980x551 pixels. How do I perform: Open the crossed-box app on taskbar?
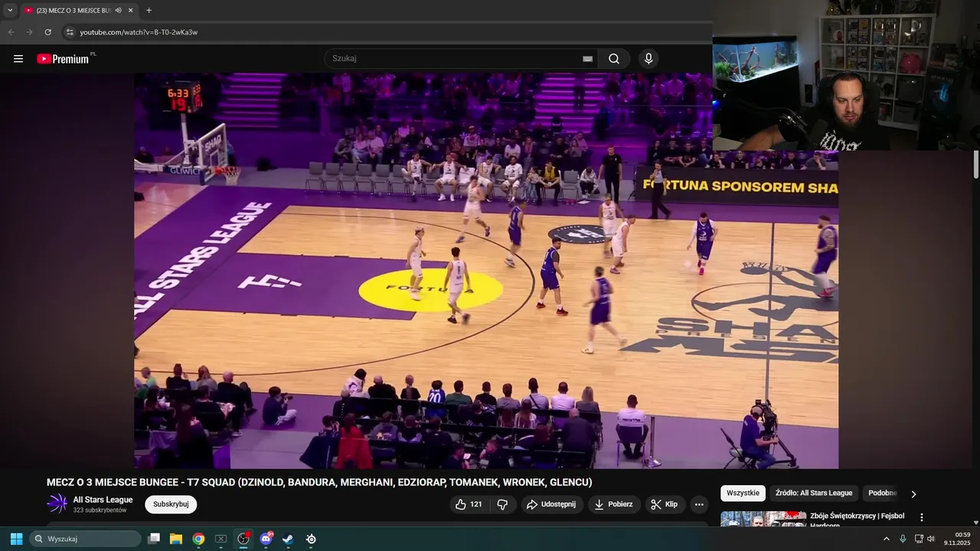[220, 539]
